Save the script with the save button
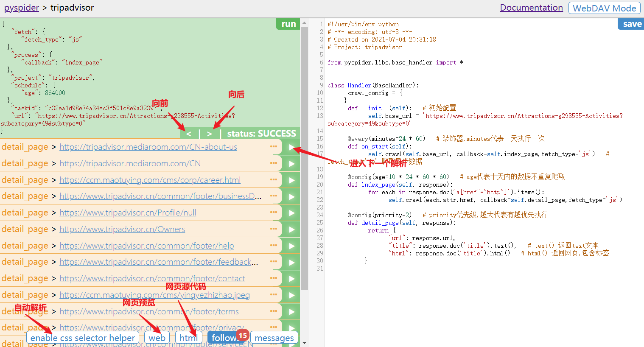Screen dimensions: 644x347 632,24
